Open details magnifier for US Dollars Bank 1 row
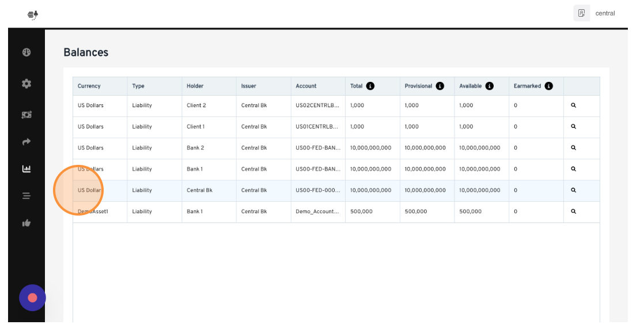 point(573,169)
